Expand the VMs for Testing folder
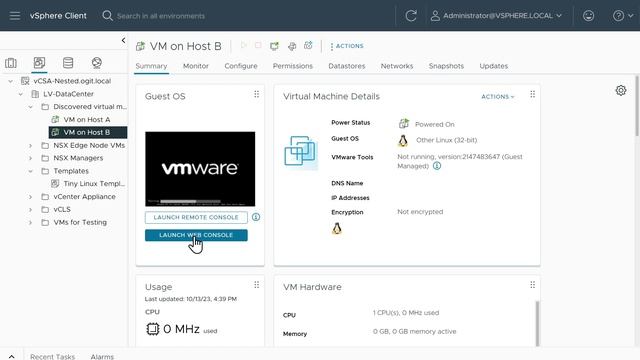Viewport: 640px width, 360px height. (31, 222)
